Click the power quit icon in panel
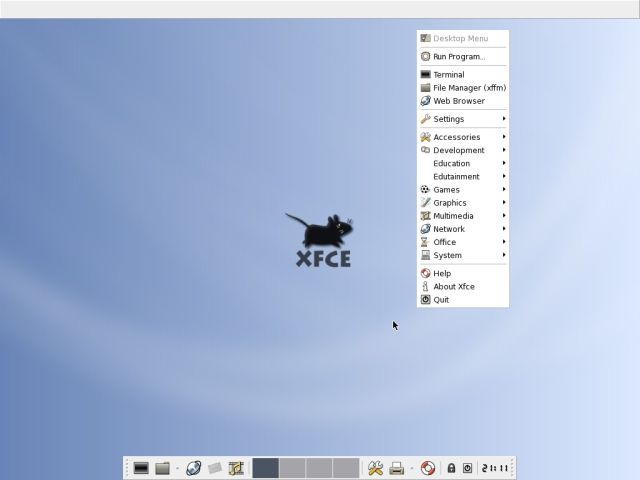Screen dimensions: 640x480 tap(467, 468)
